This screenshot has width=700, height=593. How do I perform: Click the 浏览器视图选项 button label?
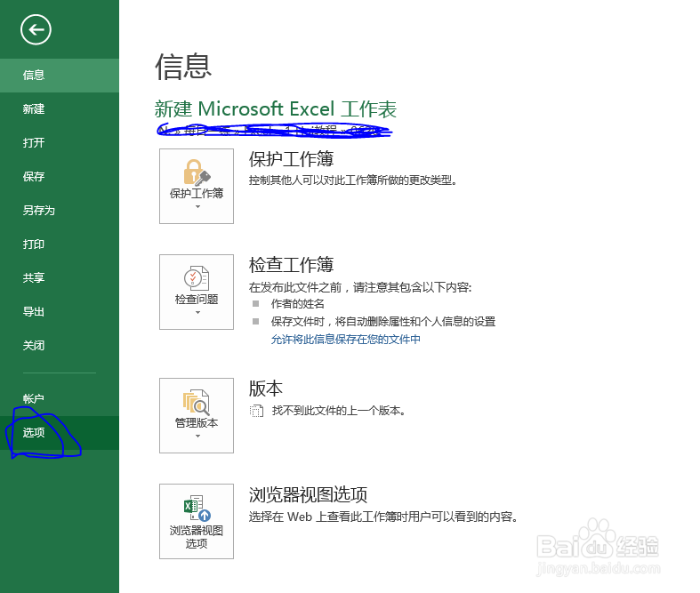(197, 537)
